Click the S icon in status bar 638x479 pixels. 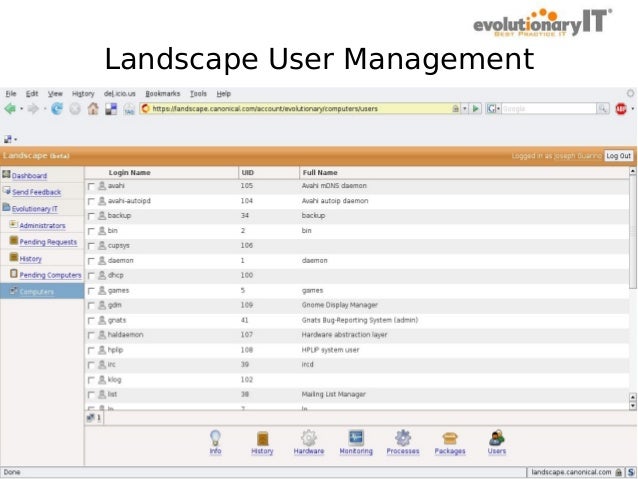coord(631,472)
